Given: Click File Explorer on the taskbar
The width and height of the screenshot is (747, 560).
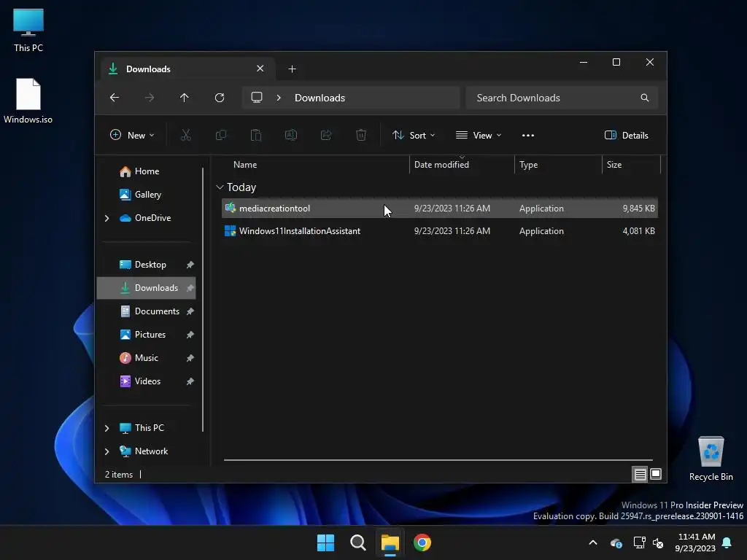Looking at the screenshot, I should click(390, 542).
